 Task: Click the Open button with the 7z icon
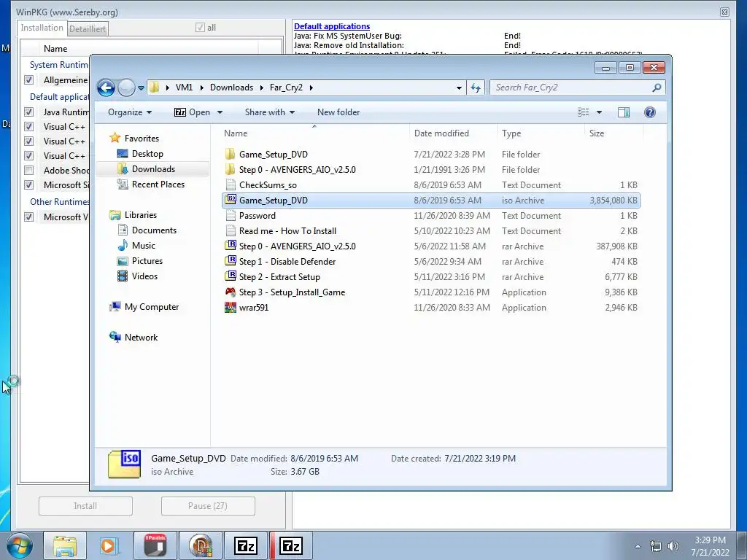(x=192, y=112)
